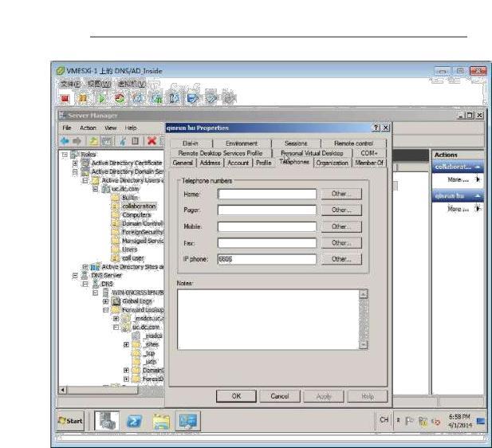Switch to the General tab
Screen dimensions: 492x448
183,163
